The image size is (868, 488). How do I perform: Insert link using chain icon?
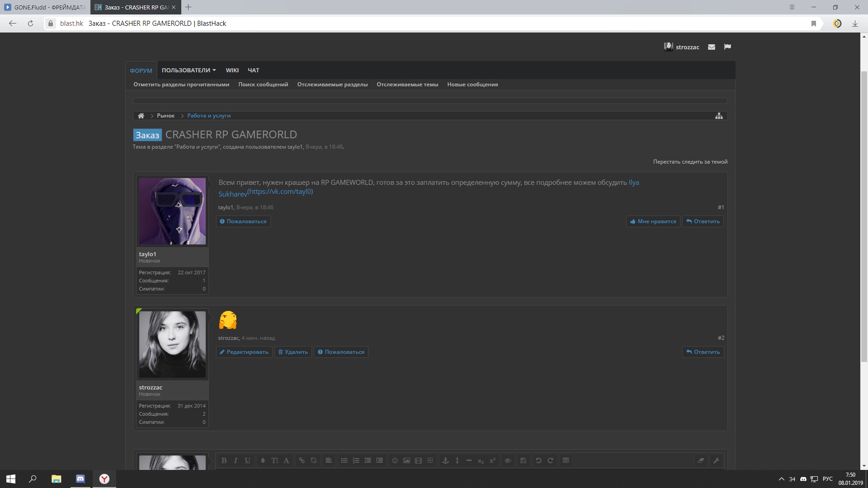(302, 460)
